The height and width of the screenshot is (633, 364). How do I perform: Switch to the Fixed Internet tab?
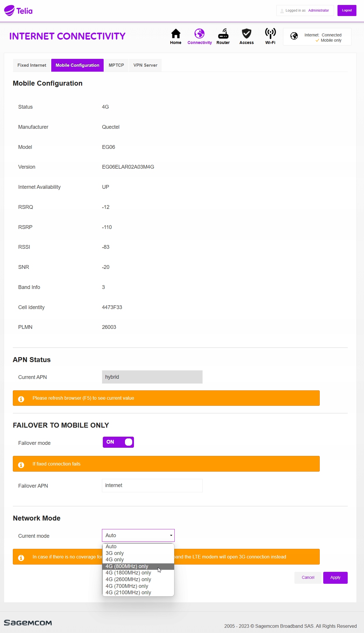pyautogui.click(x=32, y=65)
